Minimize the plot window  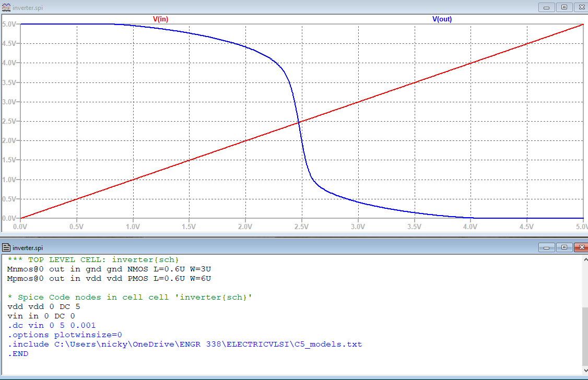[546, 7]
